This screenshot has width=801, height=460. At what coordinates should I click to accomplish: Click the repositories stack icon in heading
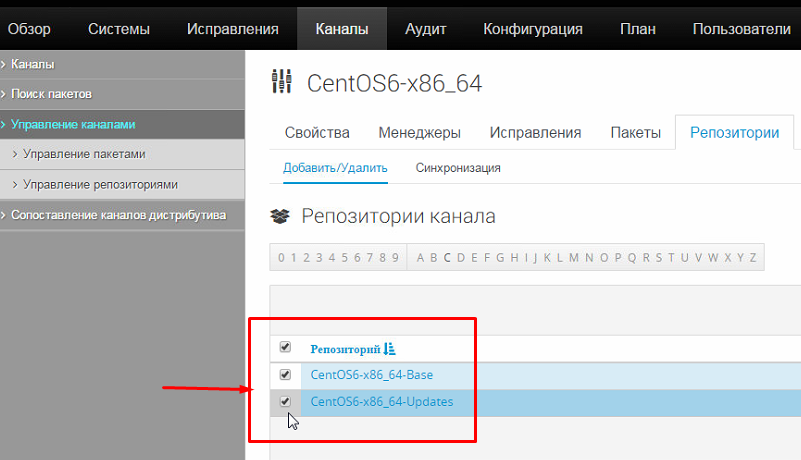pos(281,216)
